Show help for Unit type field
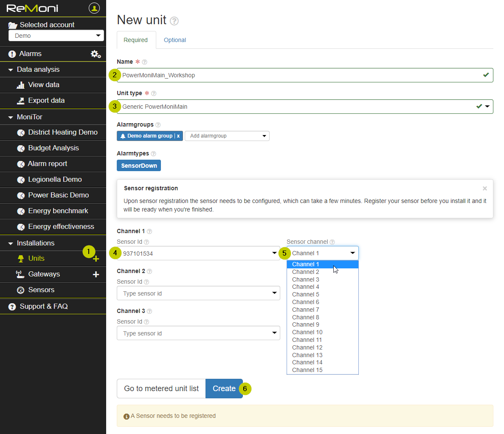Viewport: 504px width, 434px height. (x=154, y=93)
